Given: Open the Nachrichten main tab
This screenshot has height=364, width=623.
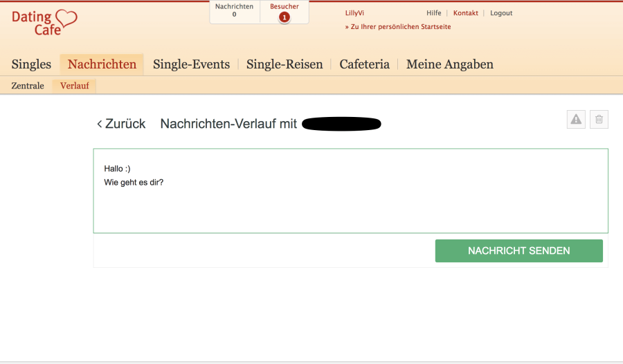Looking at the screenshot, I should pos(102,64).
